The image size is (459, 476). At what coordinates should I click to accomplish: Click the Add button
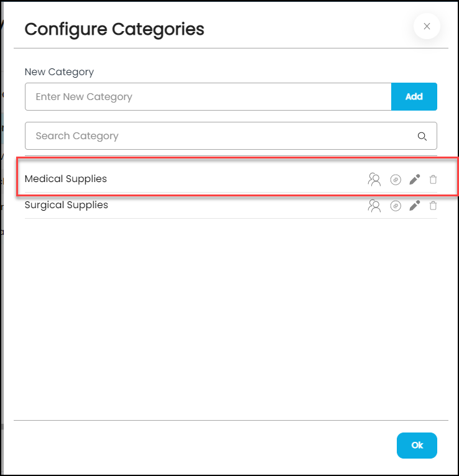tap(414, 96)
